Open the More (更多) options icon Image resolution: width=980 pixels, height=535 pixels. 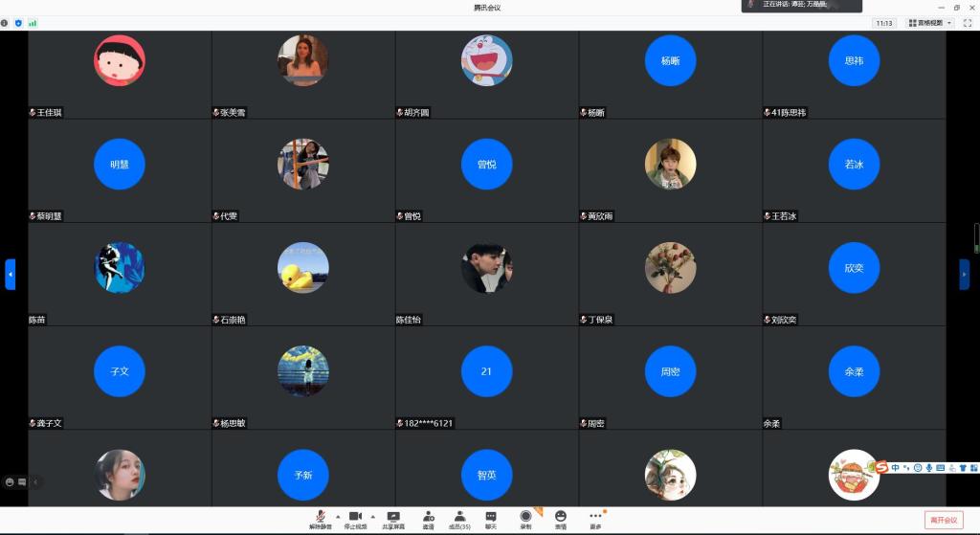pos(595,517)
